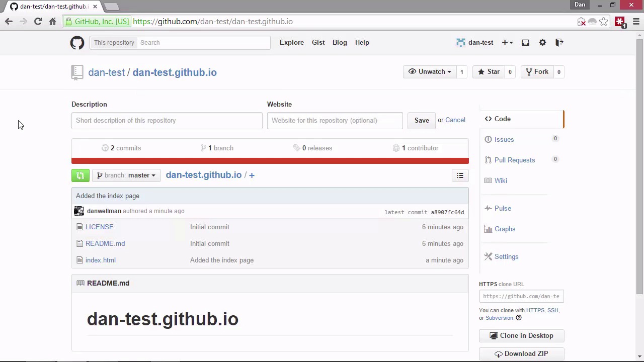Open the branch master dropdown
The image size is (644, 362).
[x=126, y=175]
